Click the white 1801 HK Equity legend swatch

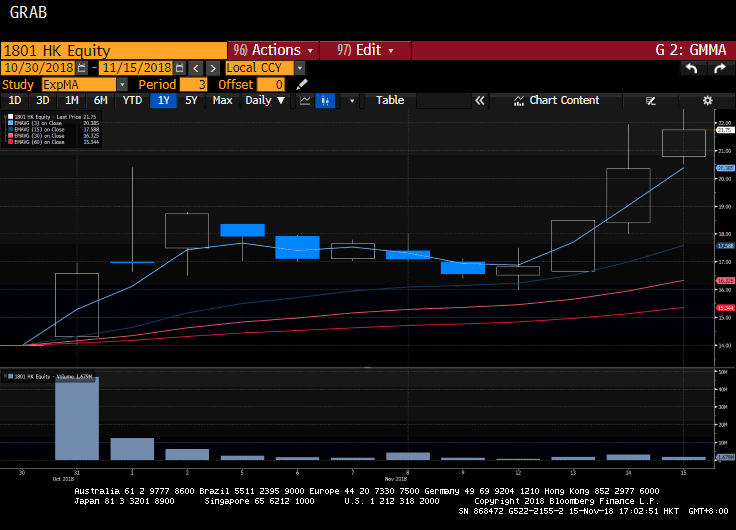10,117
